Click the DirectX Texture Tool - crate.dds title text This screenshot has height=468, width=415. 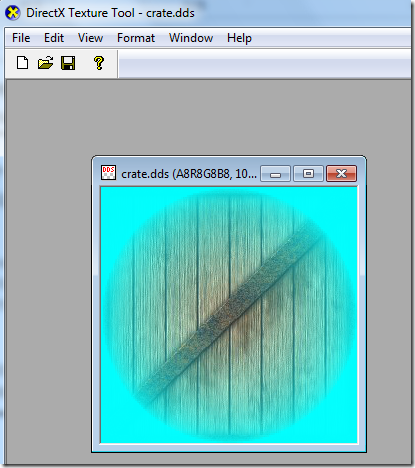110,13
